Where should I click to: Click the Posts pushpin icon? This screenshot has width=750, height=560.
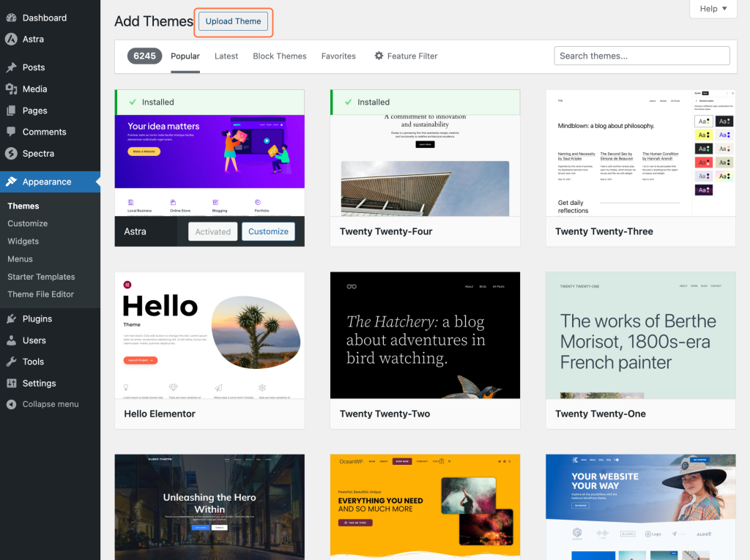[x=12, y=67]
